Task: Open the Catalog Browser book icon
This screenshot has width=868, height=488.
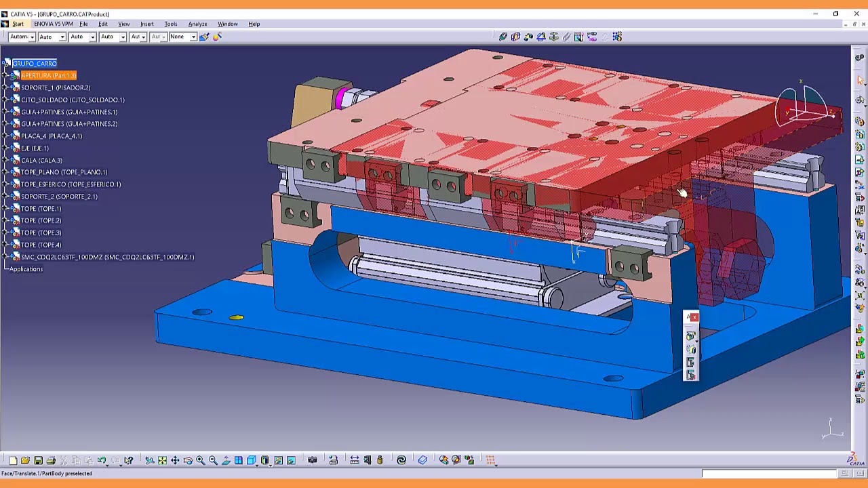Action: (422, 460)
